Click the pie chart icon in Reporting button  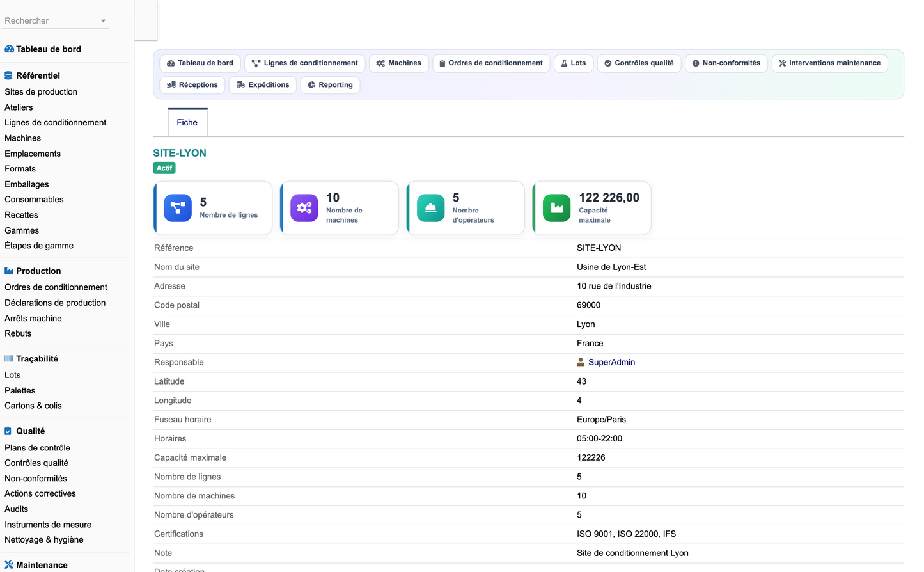click(312, 85)
